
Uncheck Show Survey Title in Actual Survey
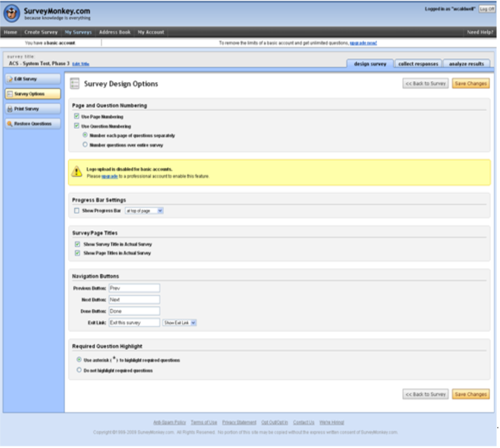(77, 244)
